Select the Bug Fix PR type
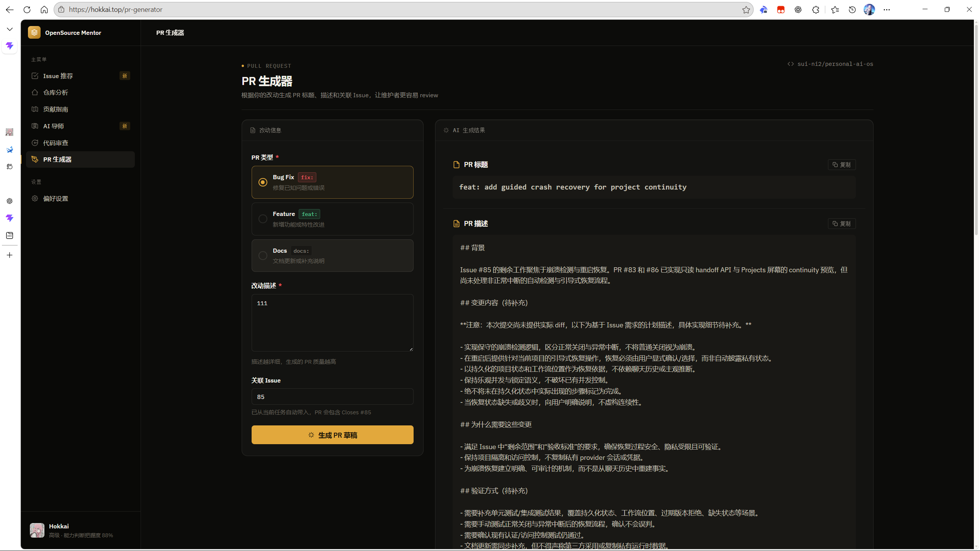Image resolution: width=980 pixels, height=551 pixels. [332, 182]
